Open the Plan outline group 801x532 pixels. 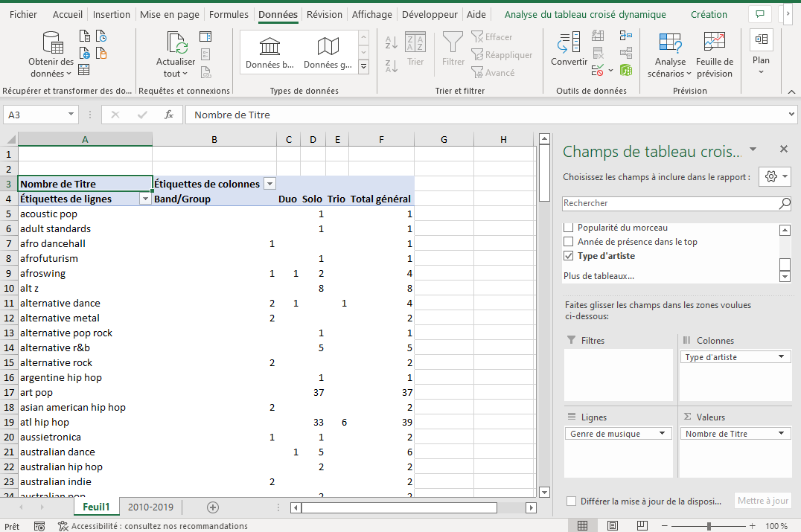point(761,53)
